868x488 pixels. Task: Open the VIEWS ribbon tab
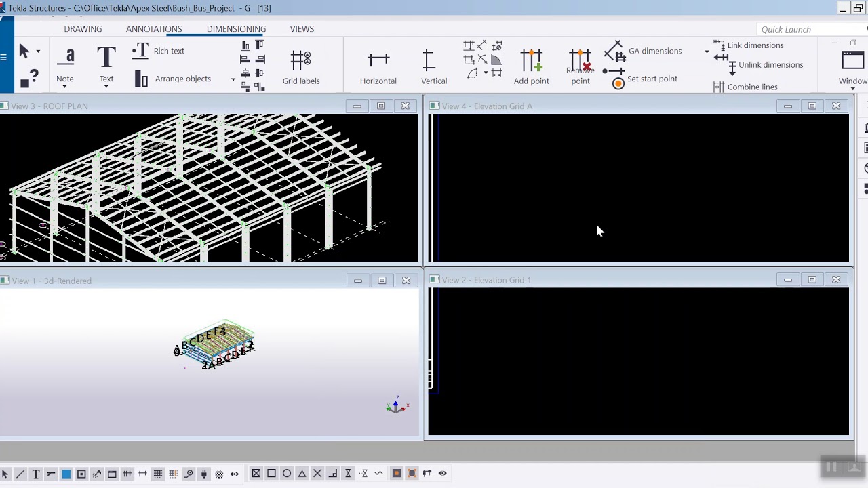pos(302,29)
